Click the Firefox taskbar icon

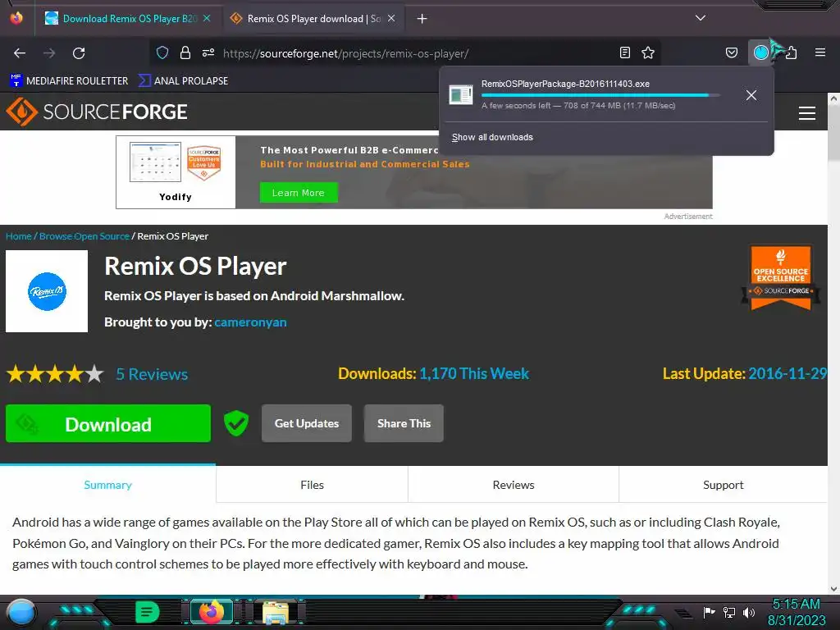pos(212,612)
